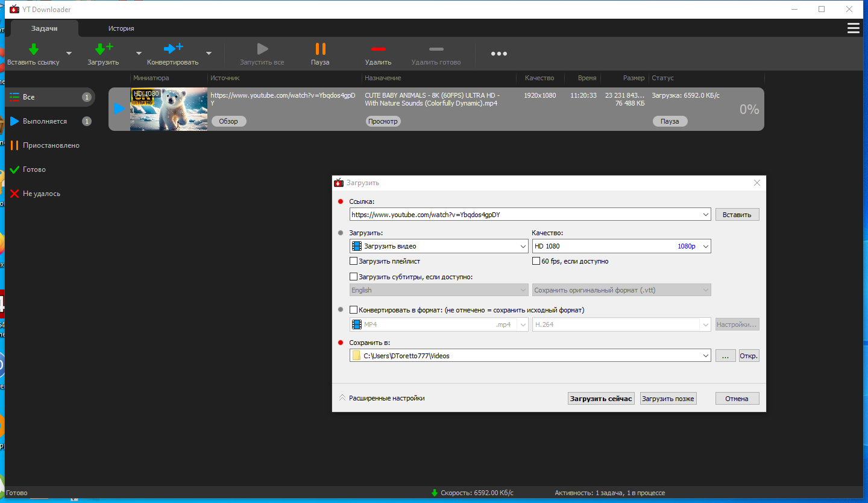
Task: Switch to the История tab
Action: [x=121, y=28]
